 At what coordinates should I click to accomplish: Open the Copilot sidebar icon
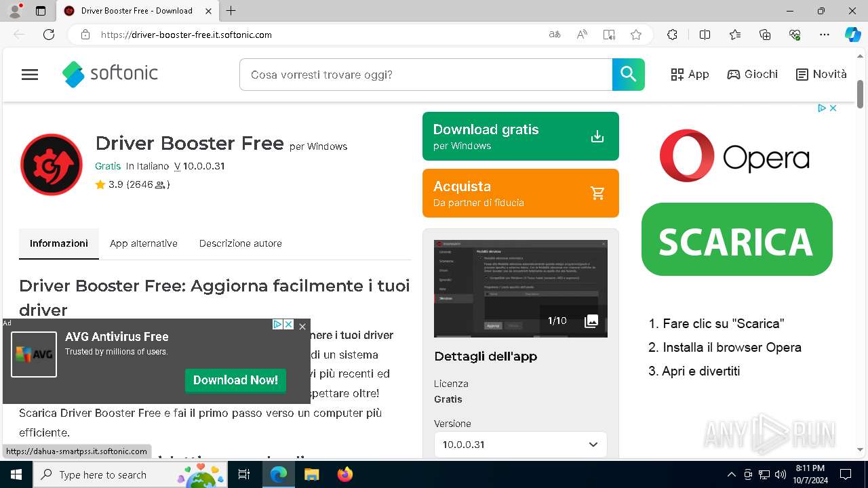click(x=852, y=35)
